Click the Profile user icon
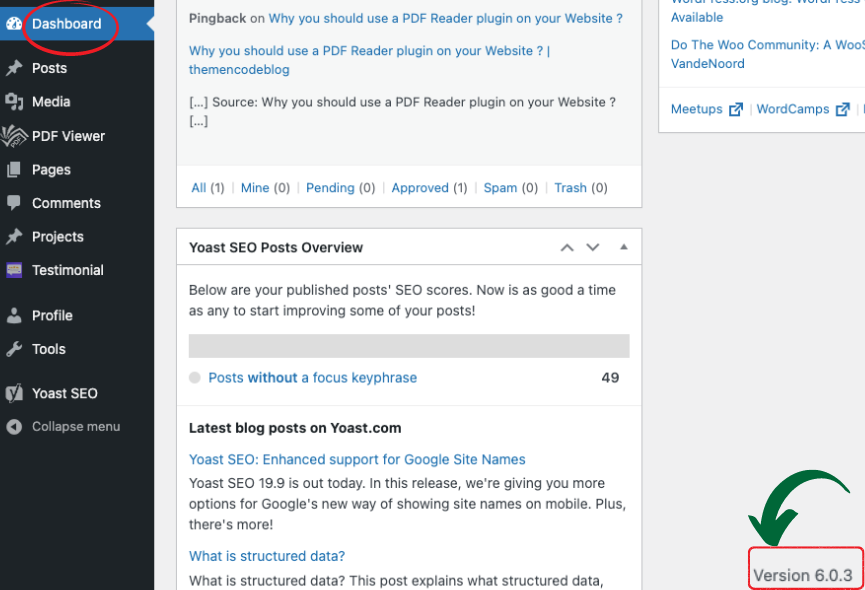The height and width of the screenshot is (590, 865). point(14,315)
